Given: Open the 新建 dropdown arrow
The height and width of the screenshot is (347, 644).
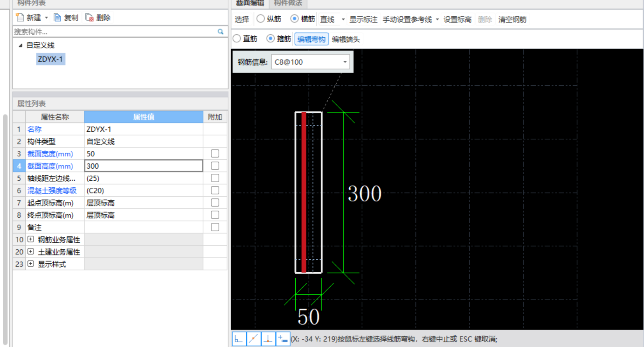Looking at the screenshot, I should pos(46,18).
